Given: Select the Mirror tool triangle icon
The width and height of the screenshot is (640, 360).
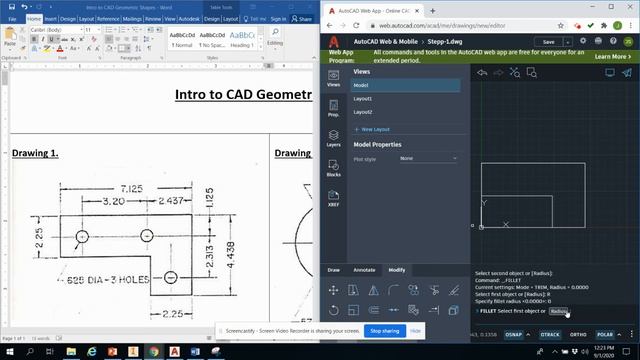Looking at the screenshot, I should 373,290.
